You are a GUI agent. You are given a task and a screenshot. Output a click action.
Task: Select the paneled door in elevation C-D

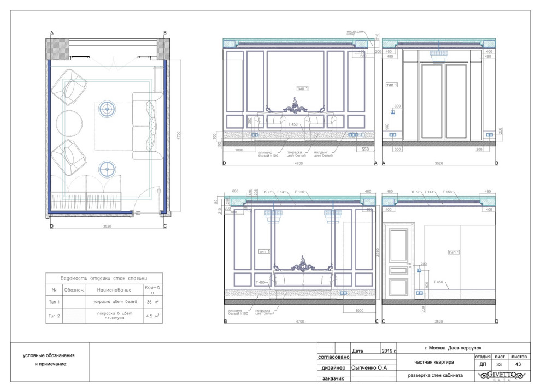tap(398, 262)
